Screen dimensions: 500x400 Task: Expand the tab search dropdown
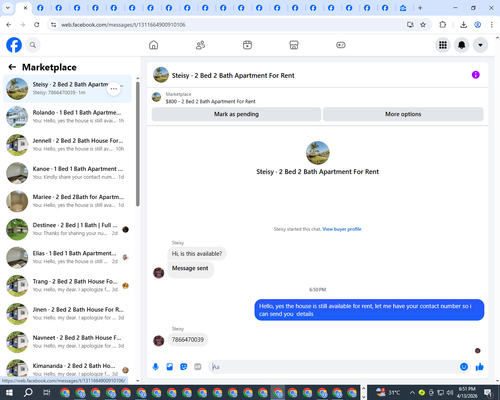click(x=8, y=8)
